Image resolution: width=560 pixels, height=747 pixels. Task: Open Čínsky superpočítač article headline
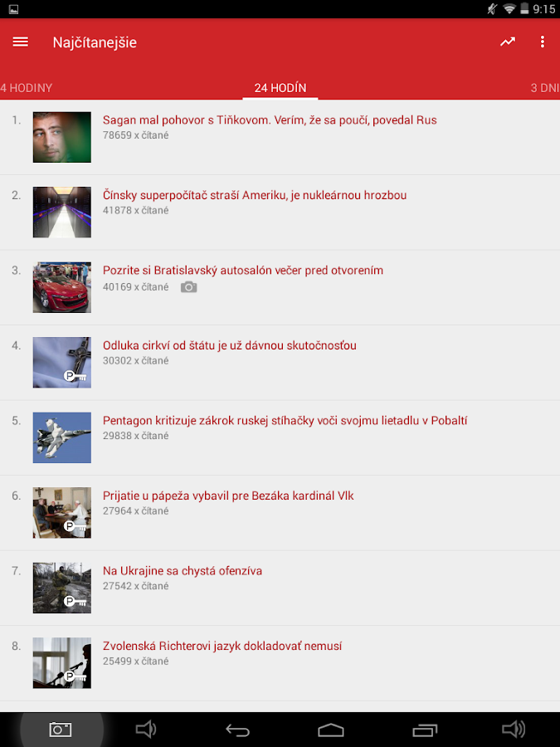pos(255,195)
